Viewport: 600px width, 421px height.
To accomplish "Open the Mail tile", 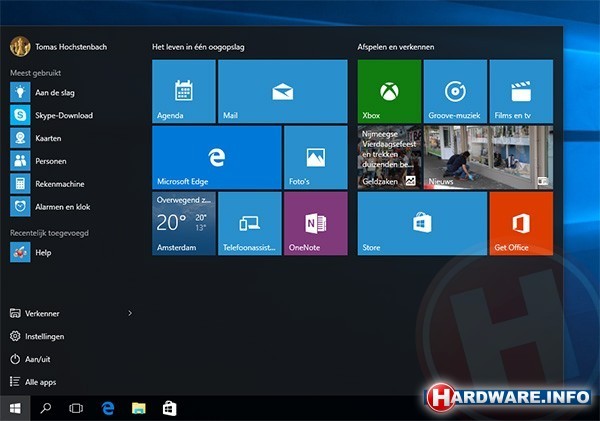I will point(282,91).
